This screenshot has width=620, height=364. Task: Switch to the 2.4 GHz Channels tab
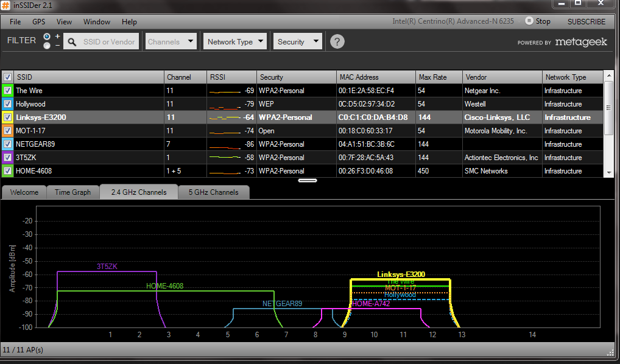139,192
